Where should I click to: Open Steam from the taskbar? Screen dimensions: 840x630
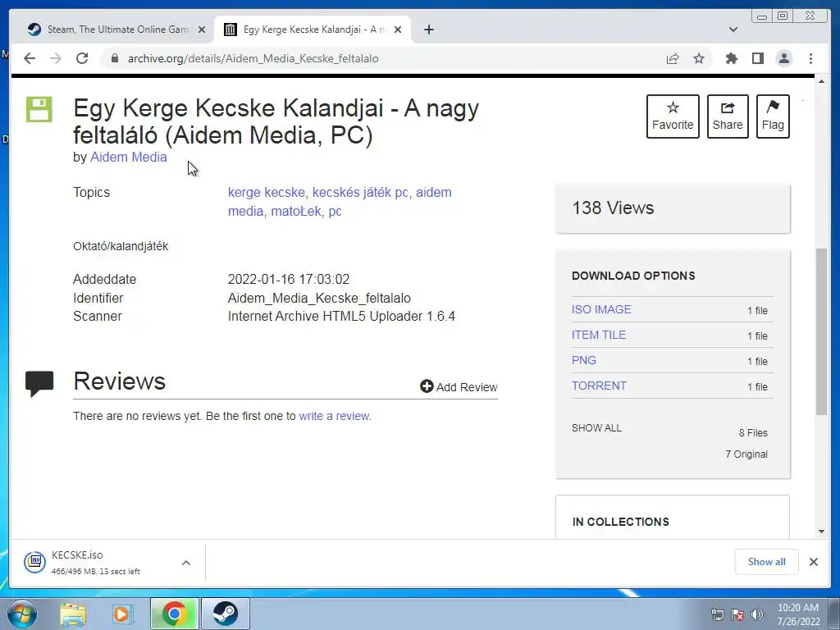[225, 614]
